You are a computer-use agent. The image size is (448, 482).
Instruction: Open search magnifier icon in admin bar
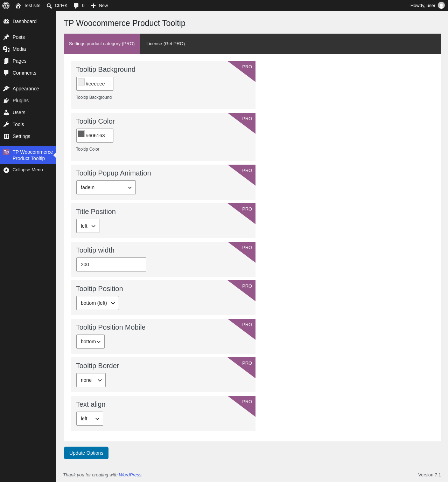coord(49,6)
